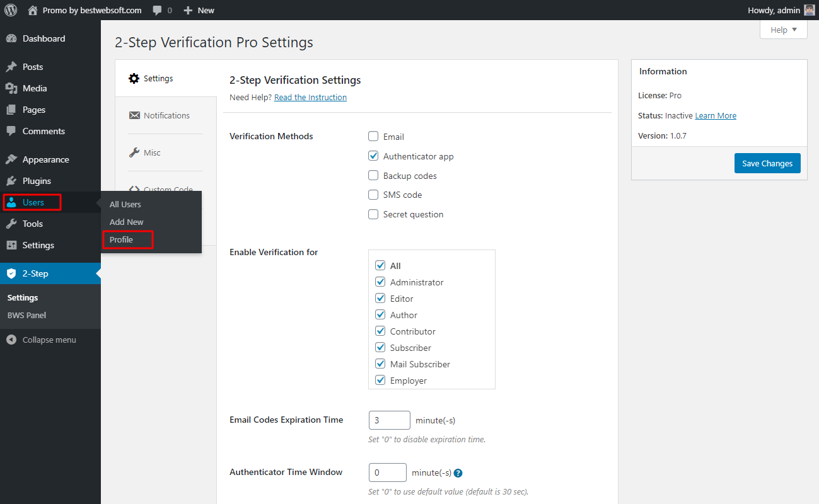
Task: Open the Read the Instruction link
Action: point(310,97)
